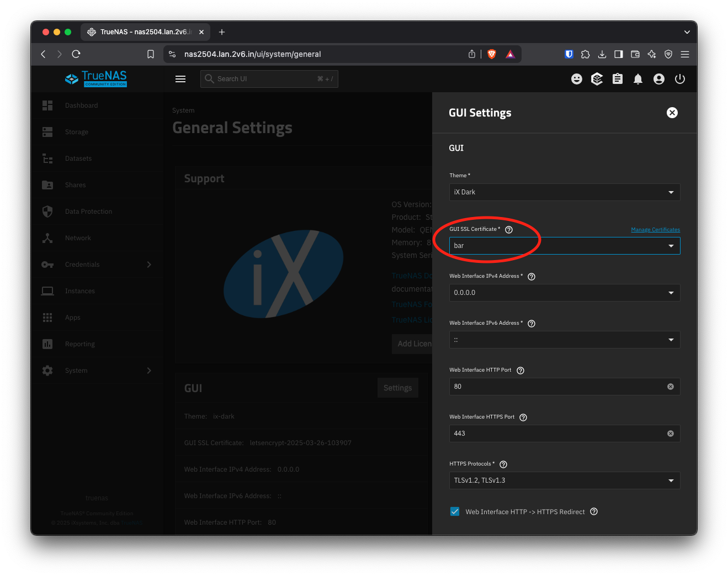Open a new browser tab
Viewport: 728px width, 576px height.
(222, 32)
